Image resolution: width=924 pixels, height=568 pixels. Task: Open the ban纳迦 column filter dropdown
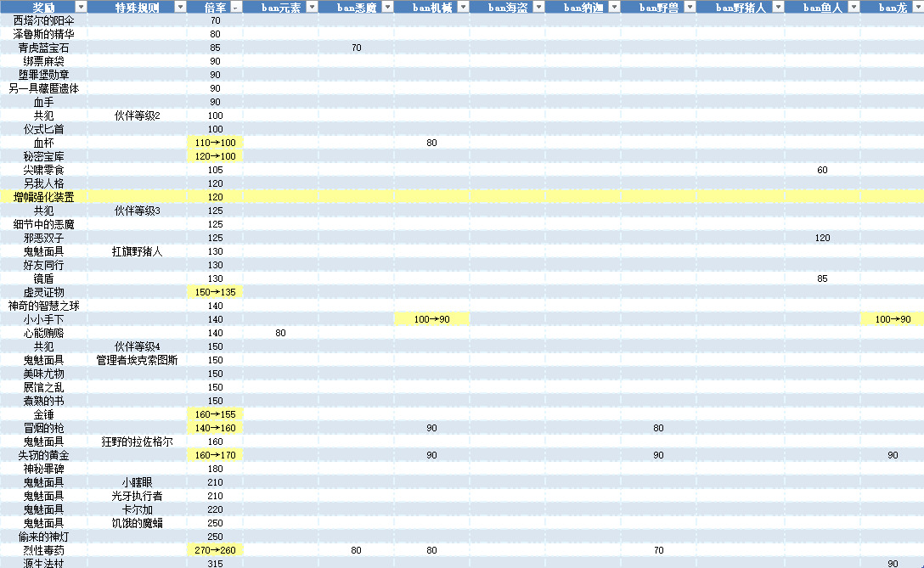tap(615, 7)
